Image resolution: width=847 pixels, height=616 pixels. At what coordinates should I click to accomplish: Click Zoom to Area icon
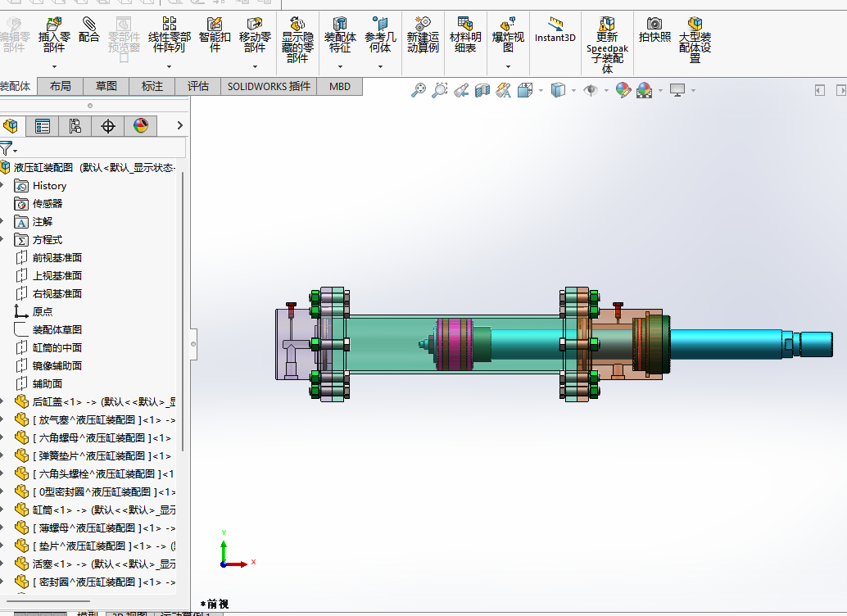440,90
